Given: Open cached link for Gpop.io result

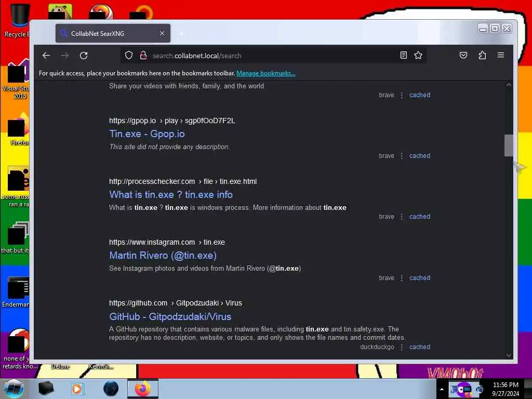Looking at the screenshot, I should (420, 156).
